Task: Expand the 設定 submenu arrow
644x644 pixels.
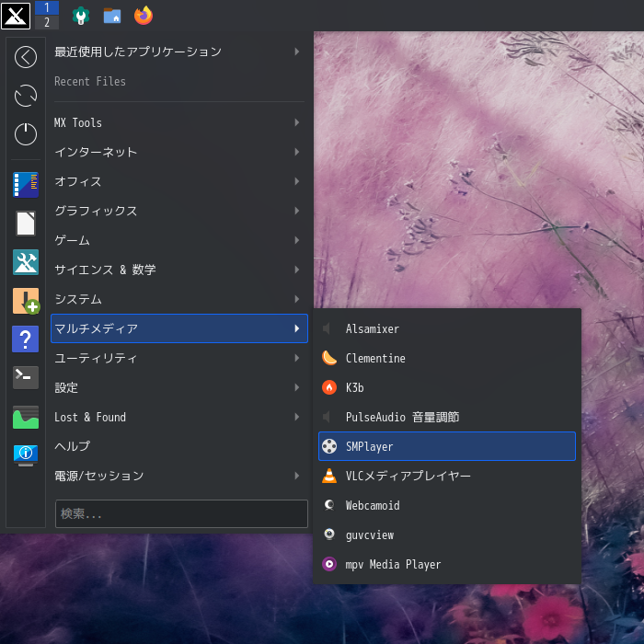Action: click(297, 387)
